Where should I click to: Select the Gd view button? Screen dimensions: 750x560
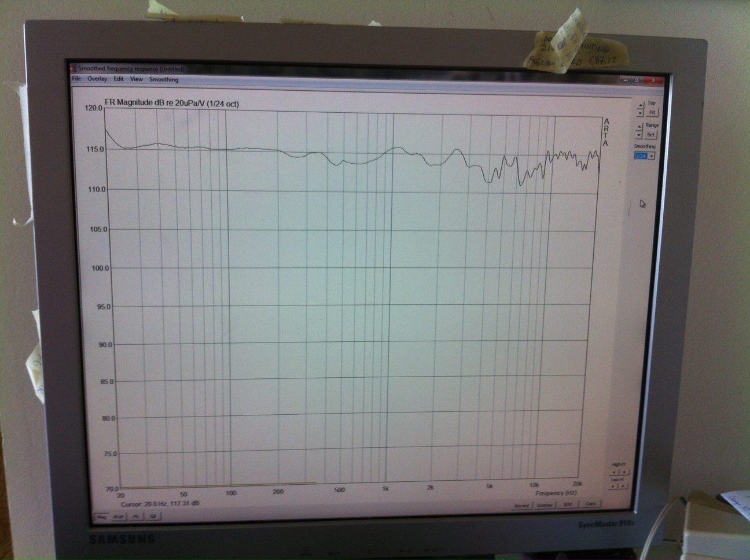click(x=153, y=516)
